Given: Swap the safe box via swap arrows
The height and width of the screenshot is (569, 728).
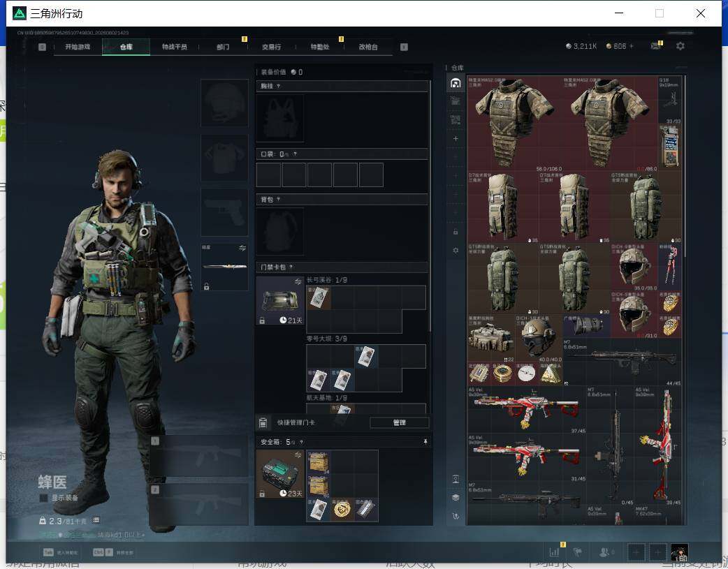Looking at the screenshot, I should pos(298,455).
